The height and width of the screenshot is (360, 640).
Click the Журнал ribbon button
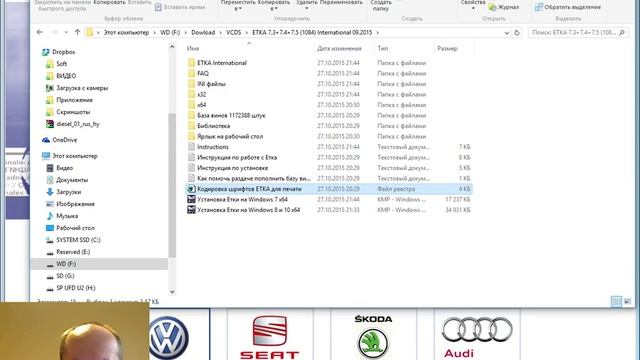tap(504, 7)
